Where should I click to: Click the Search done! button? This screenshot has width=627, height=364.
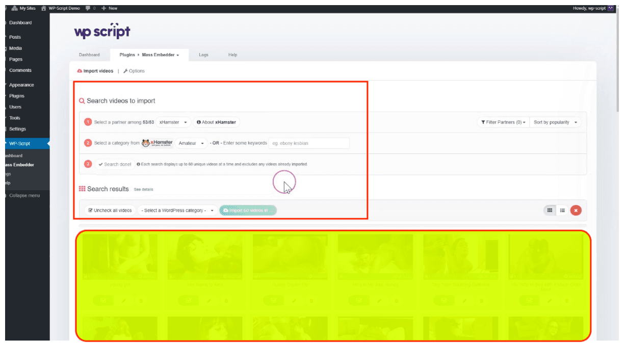click(114, 164)
